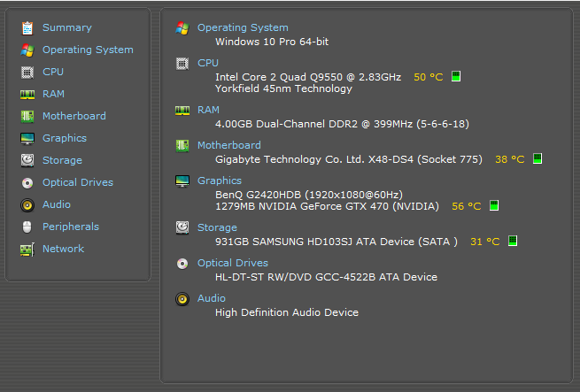Viewport: 580px width, 392px height.
Task: Click the Motherboard icon in sidebar
Action: point(27,116)
